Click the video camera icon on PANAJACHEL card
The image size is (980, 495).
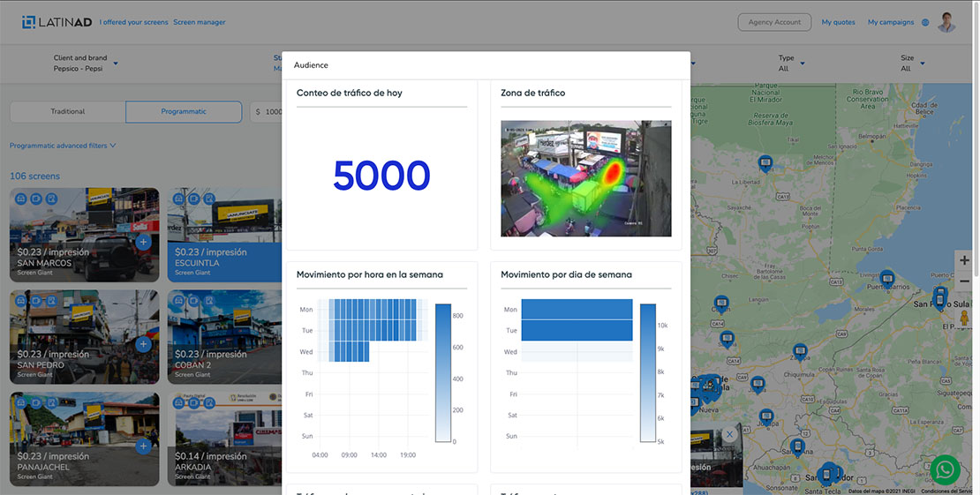(x=36, y=402)
